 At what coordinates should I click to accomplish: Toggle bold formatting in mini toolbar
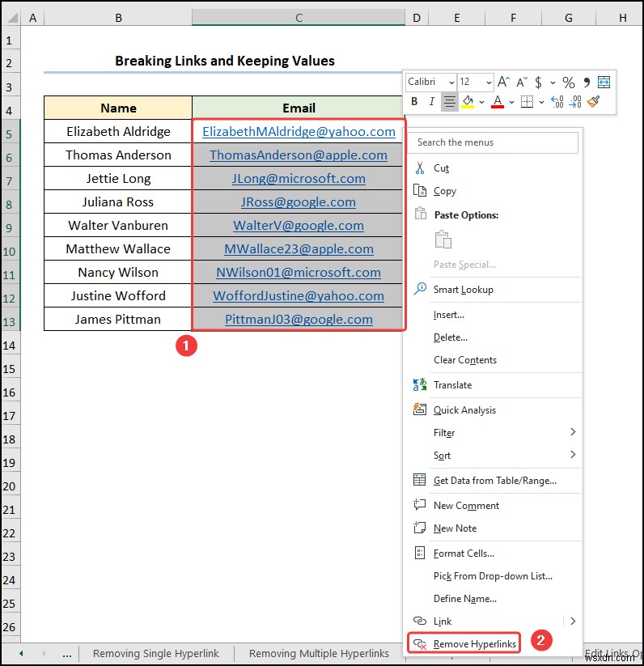[414, 101]
